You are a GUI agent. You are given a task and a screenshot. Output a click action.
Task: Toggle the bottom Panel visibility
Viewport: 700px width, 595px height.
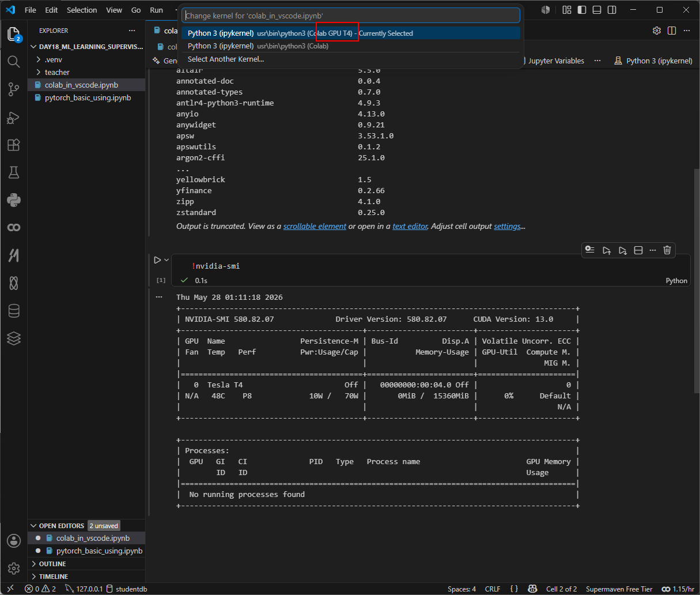coord(597,10)
